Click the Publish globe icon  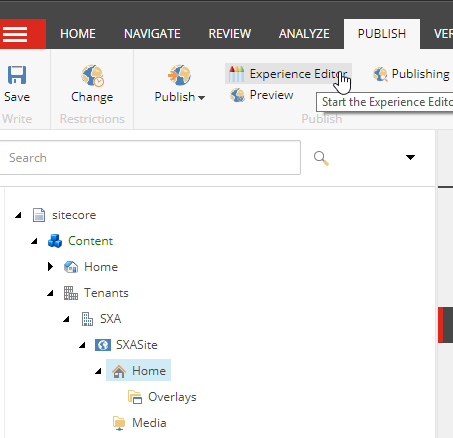[179, 75]
